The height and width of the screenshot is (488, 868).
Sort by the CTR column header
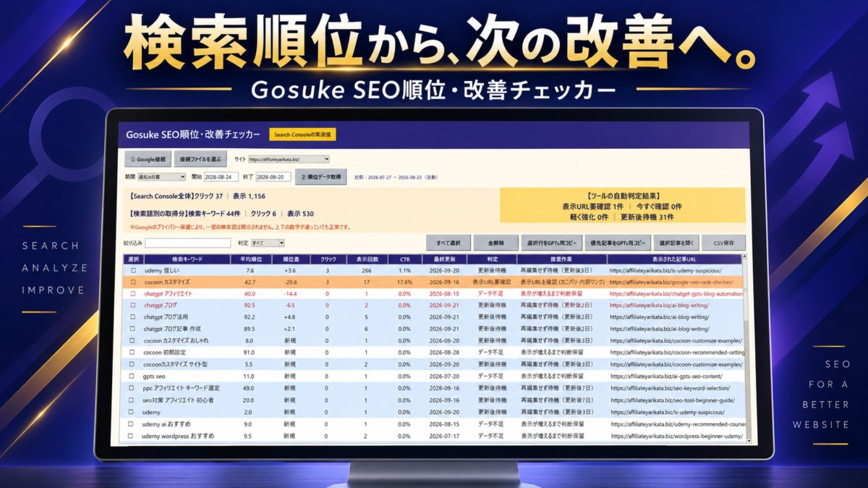404,259
